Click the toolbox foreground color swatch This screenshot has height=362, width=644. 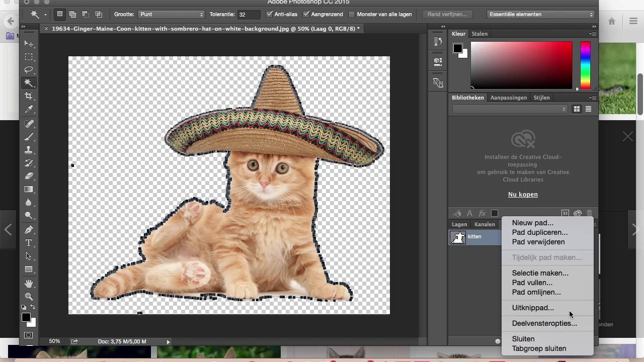click(x=26, y=317)
